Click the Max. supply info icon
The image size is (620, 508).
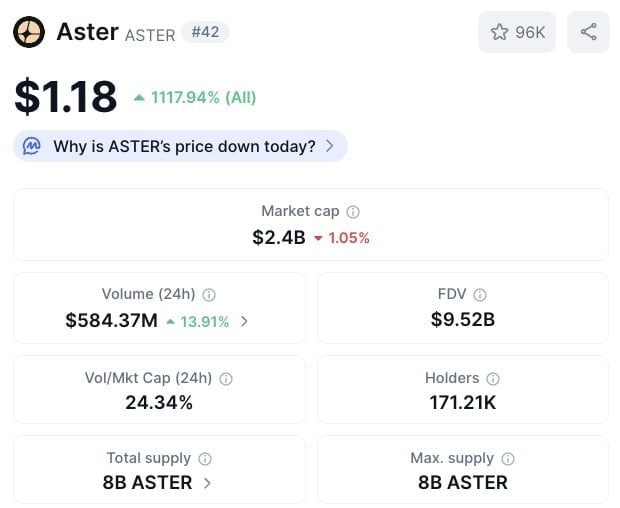[508, 459]
